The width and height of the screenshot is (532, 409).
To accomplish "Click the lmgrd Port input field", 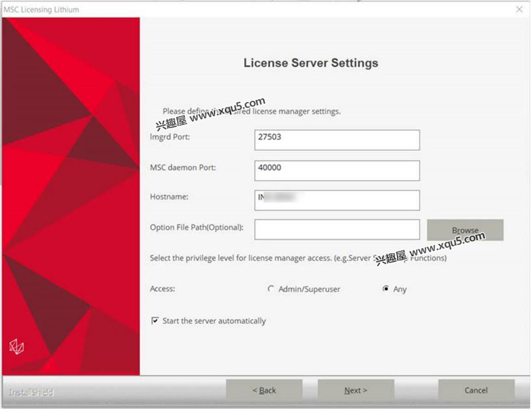I will [337, 140].
